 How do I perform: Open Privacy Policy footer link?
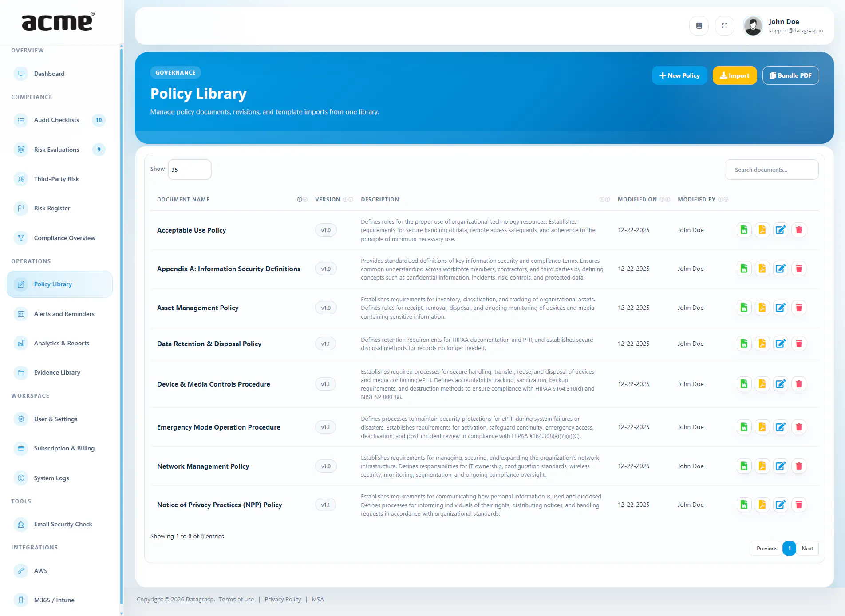pos(283,599)
